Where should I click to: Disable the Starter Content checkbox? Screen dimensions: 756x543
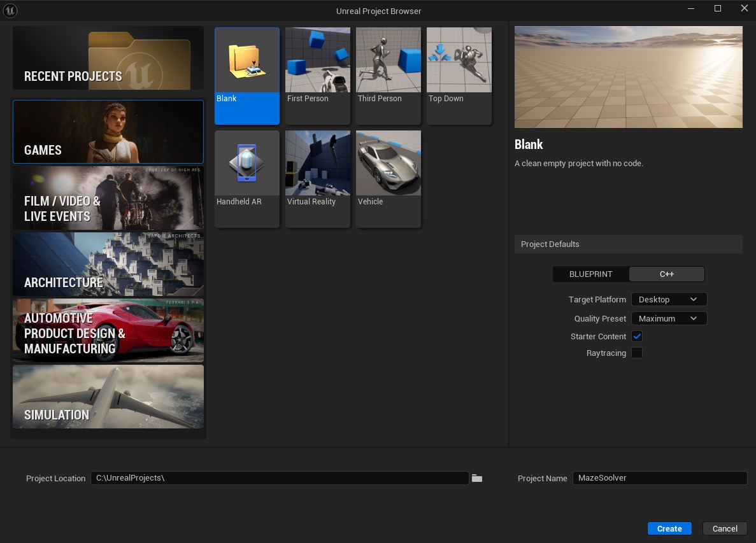coord(637,336)
